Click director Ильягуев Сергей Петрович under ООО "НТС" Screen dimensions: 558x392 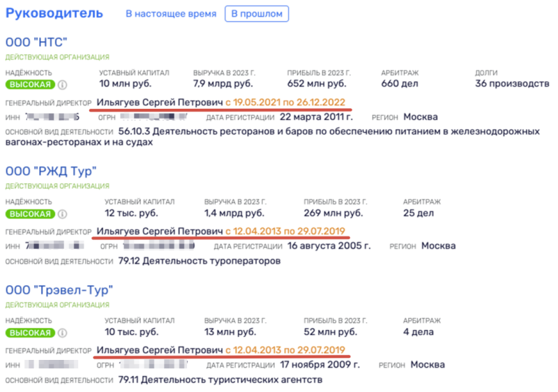(x=160, y=102)
